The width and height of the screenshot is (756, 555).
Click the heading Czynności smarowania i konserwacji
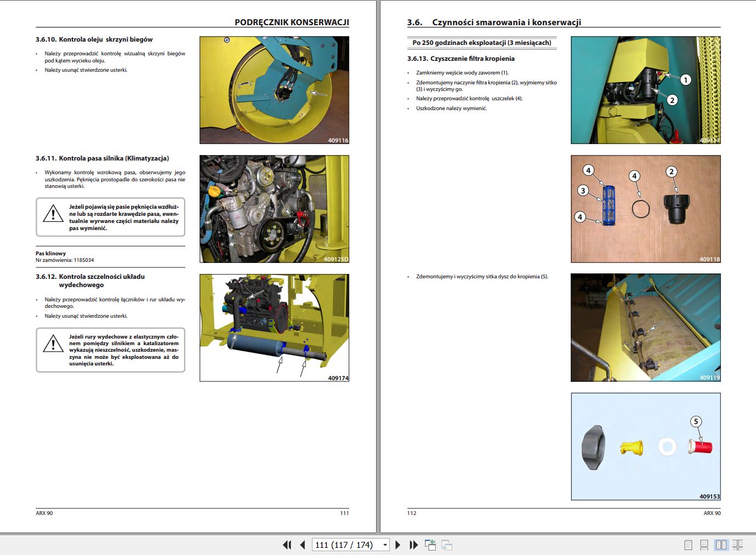pyautogui.click(x=507, y=23)
